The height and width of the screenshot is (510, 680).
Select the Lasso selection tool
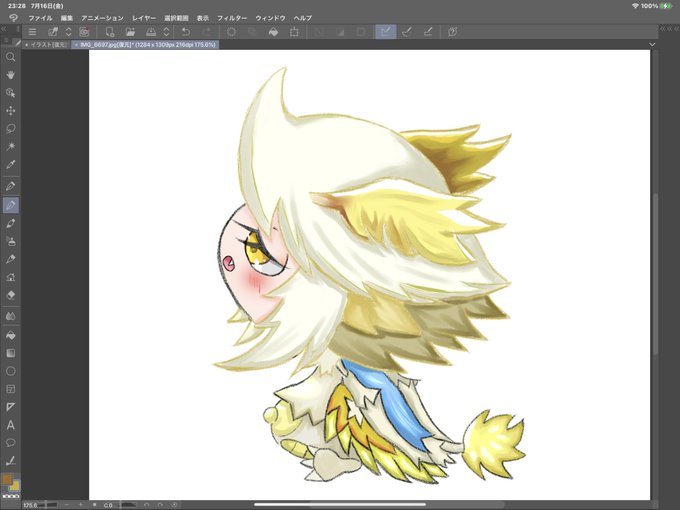point(10,128)
